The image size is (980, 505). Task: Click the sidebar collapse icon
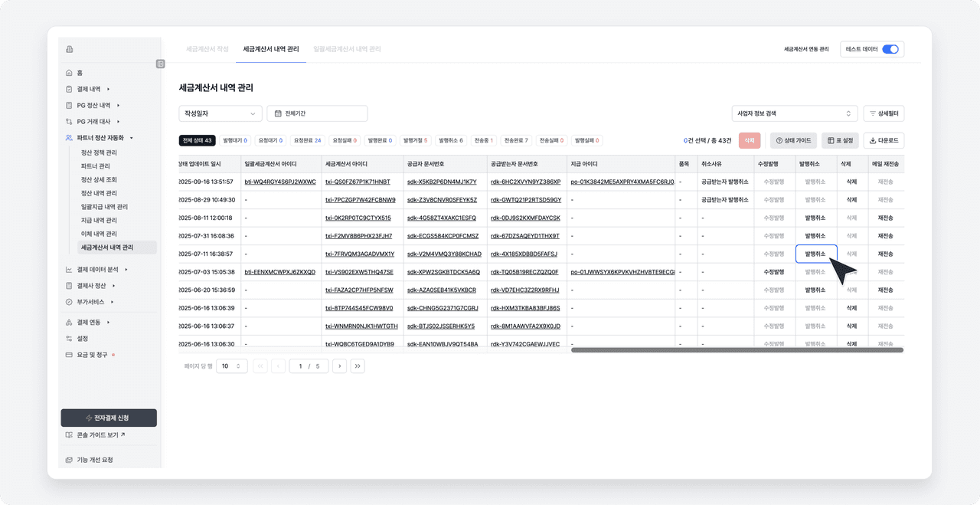point(160,64)
